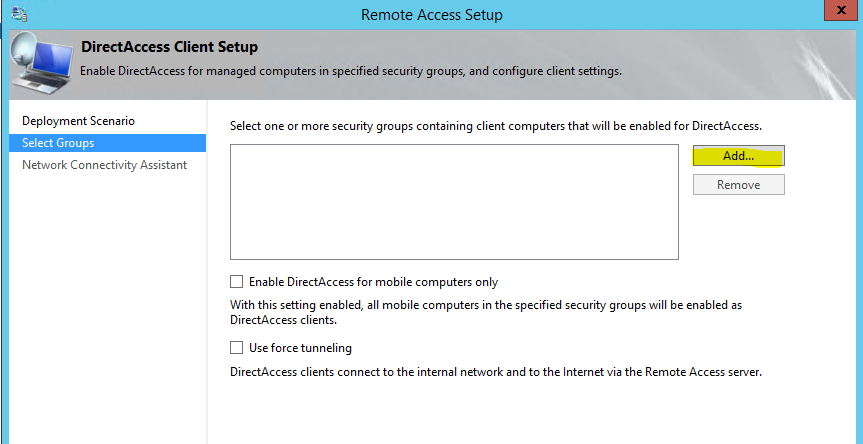Click the 'Use force tunneling' label text

(x=300, y=348)
